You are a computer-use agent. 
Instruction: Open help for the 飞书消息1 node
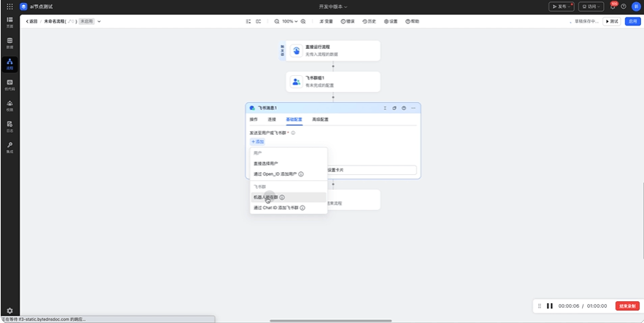(404, 108)
